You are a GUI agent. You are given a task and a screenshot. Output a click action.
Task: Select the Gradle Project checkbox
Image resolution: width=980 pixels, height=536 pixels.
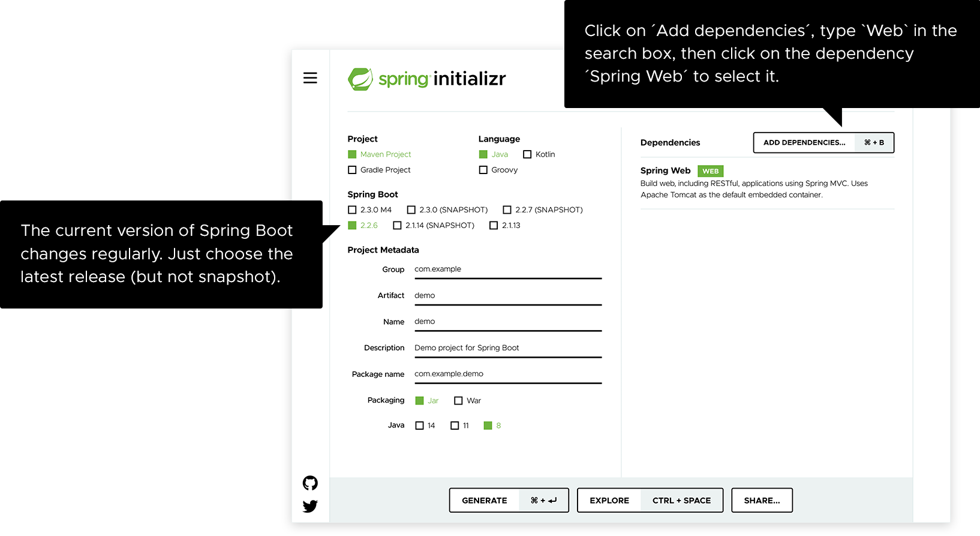click(352, 170)
